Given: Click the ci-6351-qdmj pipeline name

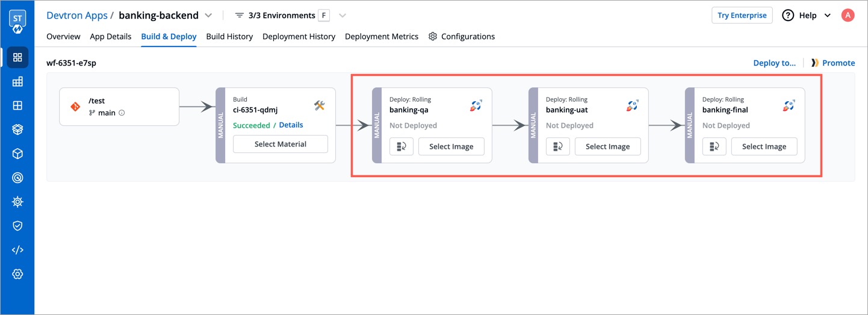Looking at the screenshot, I should pos(255,110).
